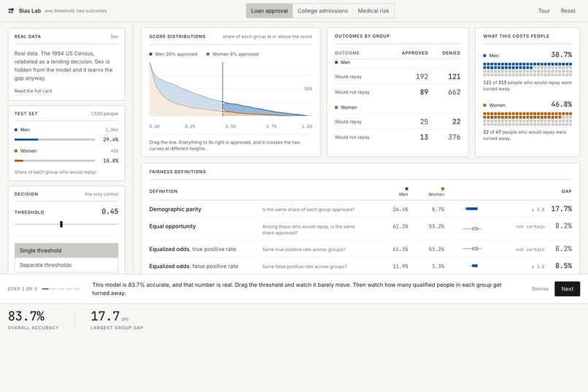
Task: Click the Men 26% approved legend swatch
Action: (151, 54)
